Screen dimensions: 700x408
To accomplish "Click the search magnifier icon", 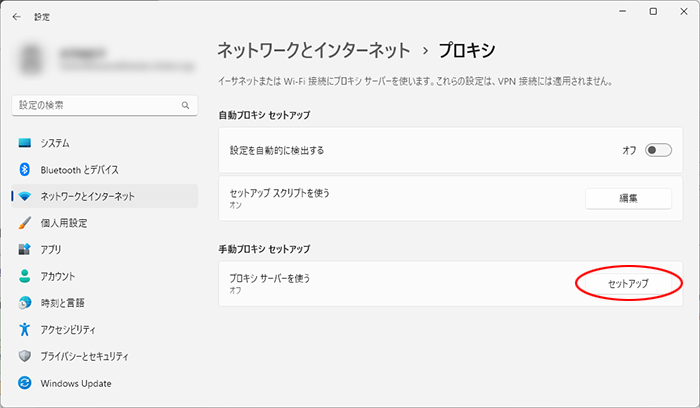I will point(185,104).
